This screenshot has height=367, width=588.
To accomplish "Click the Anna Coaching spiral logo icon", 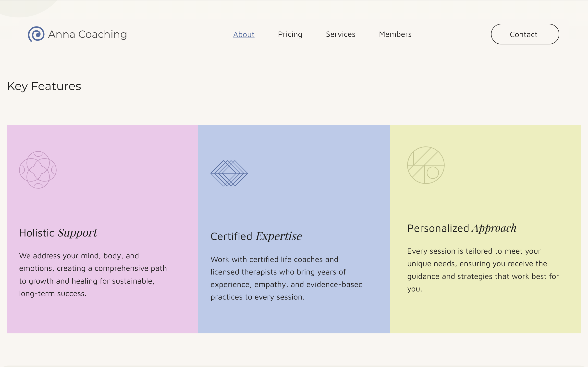I will coord(36,34).
